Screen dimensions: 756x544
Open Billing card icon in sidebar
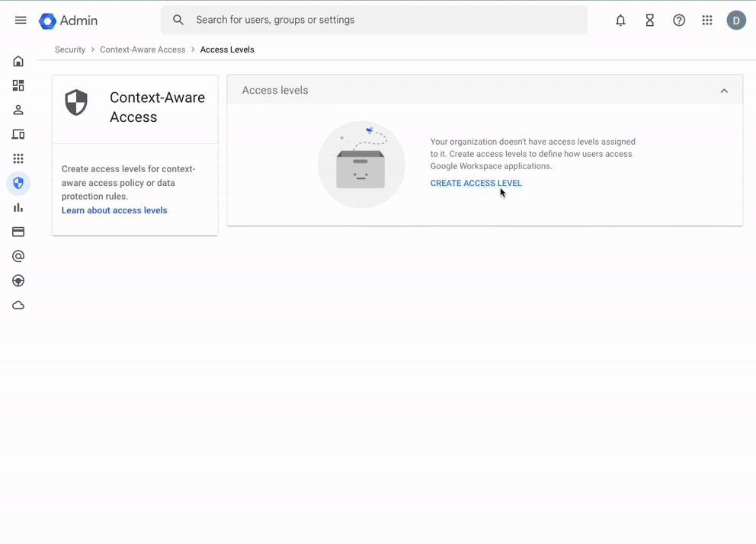tap(18, 232)
